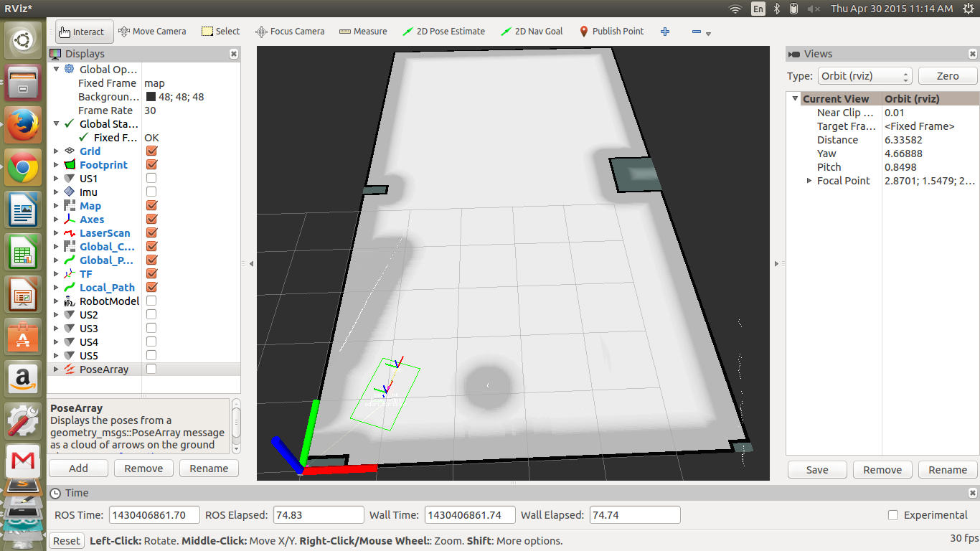980x551 pixels.
Task: Expand the Local_Path display properties
Action: point(57,288)
